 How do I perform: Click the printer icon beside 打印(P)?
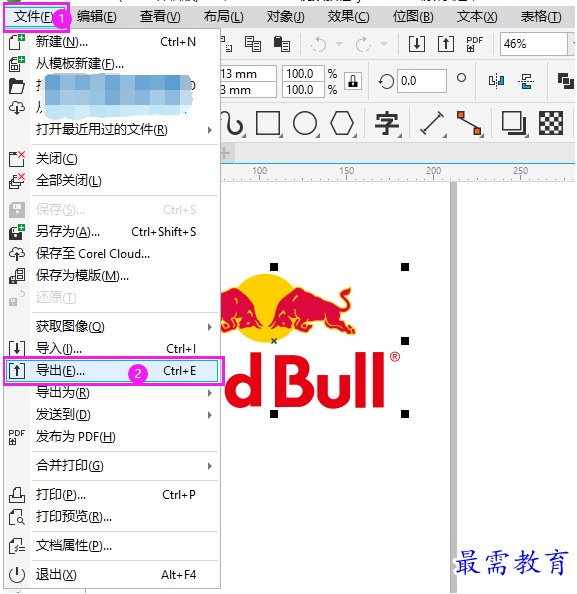[17, 495]
